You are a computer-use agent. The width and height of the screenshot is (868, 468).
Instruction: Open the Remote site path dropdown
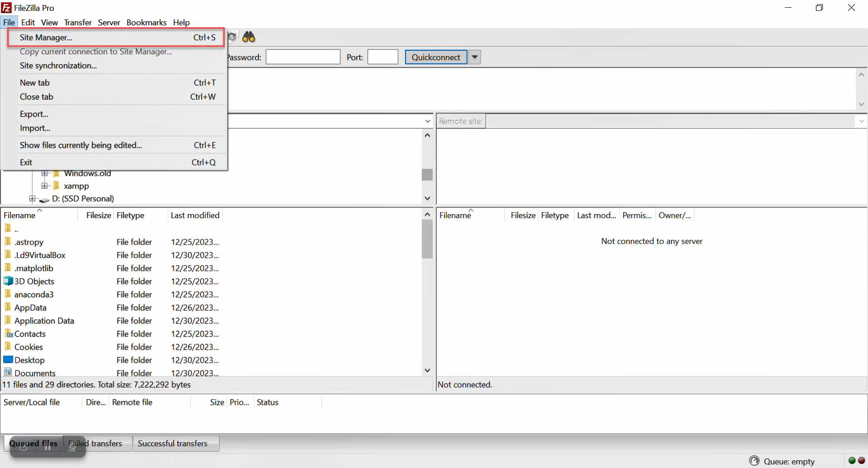(861, 121)
